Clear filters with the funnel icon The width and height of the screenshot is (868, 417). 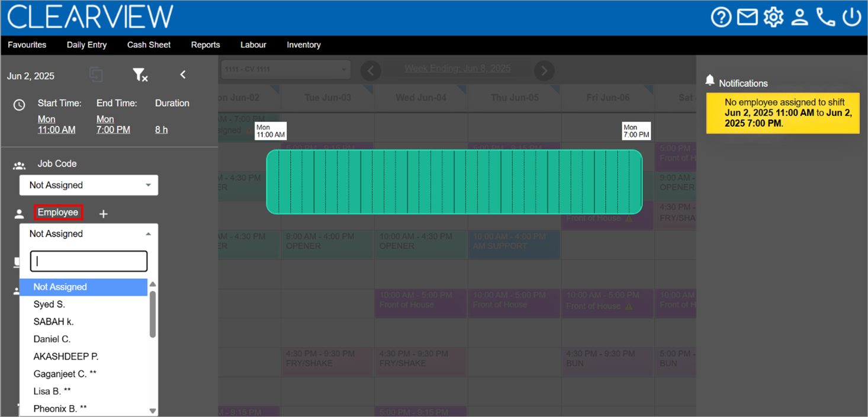(x=140, y=75)
